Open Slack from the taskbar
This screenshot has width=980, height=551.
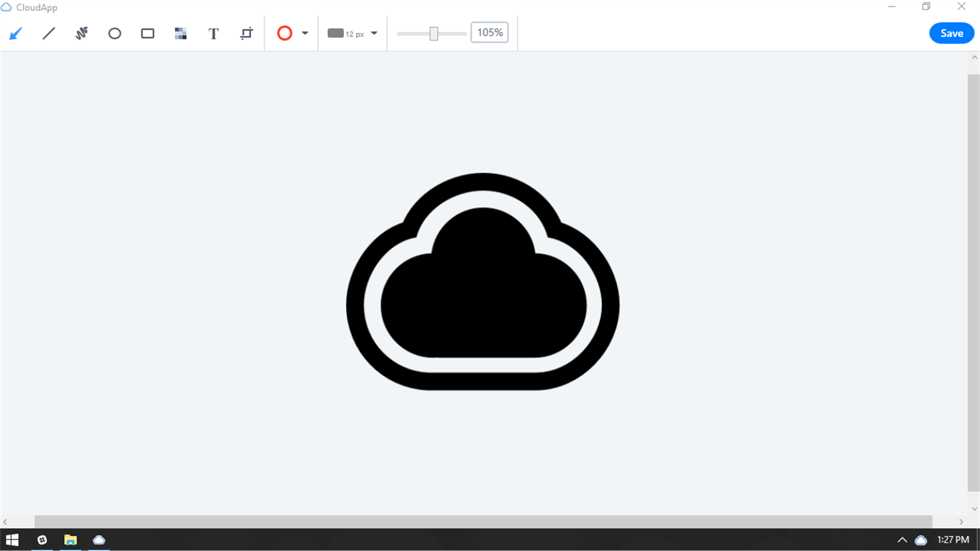(42, 540)
